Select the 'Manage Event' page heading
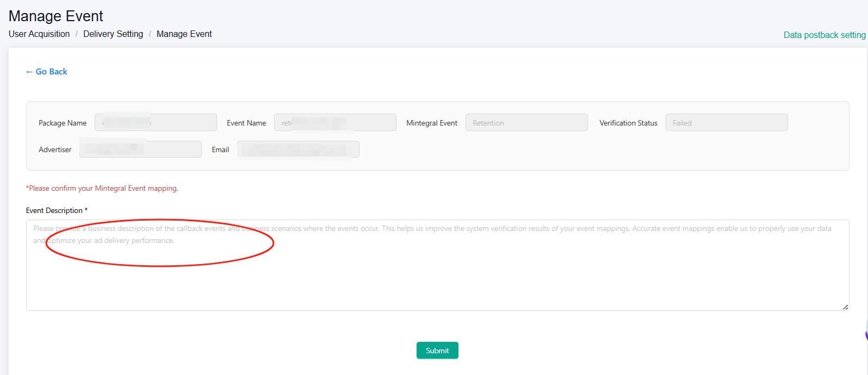Image resolution: width=868 pixels, height=375 pixels. pos(55,16)
